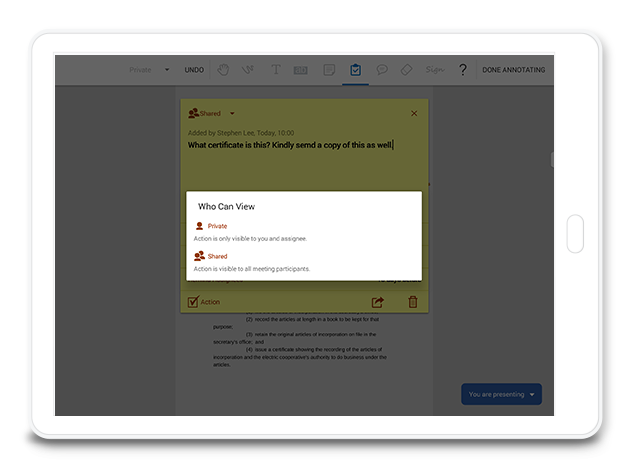Select the freehand draw tool
Viewport: 630px width, 470px height.
click(248, 69)
